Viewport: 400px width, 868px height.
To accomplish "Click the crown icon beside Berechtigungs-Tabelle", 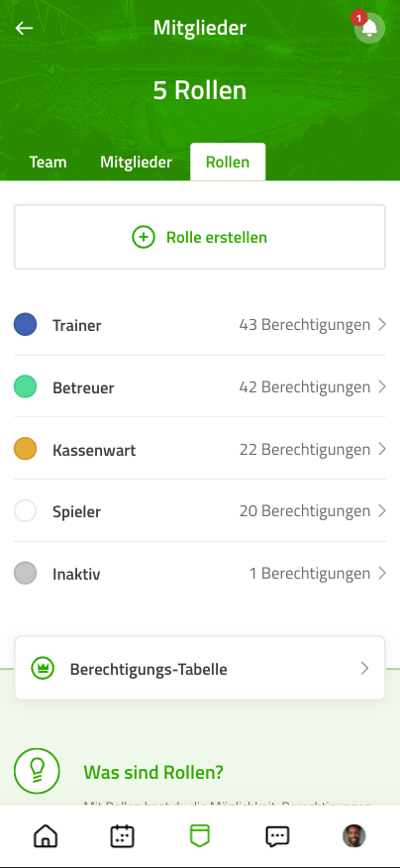I will [x=43, y=668].
